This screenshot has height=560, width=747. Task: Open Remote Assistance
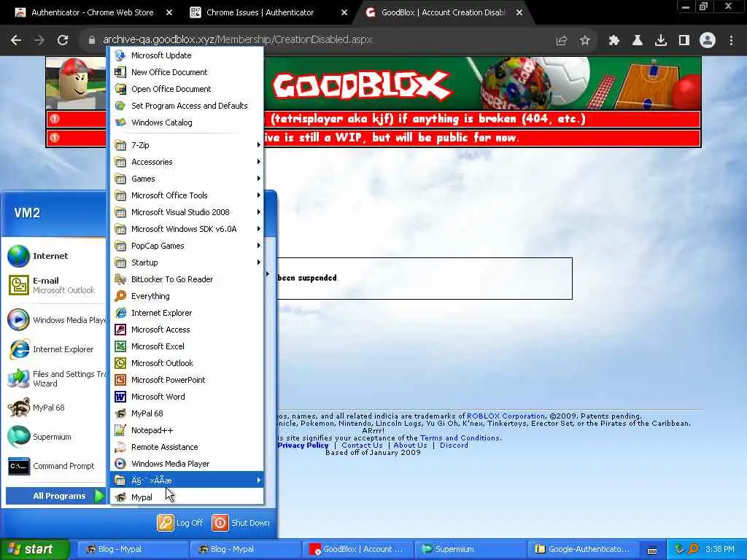(187, 447)
